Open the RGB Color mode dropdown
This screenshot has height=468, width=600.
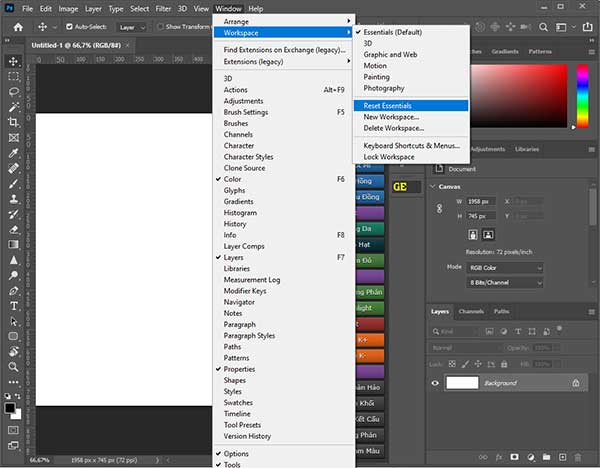pyautogui.click(x=505, y=268)
